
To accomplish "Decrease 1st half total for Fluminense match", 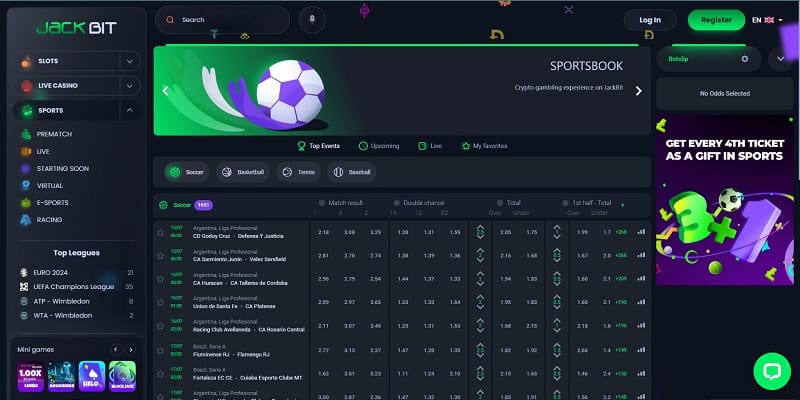I will [x=557, y=355].
